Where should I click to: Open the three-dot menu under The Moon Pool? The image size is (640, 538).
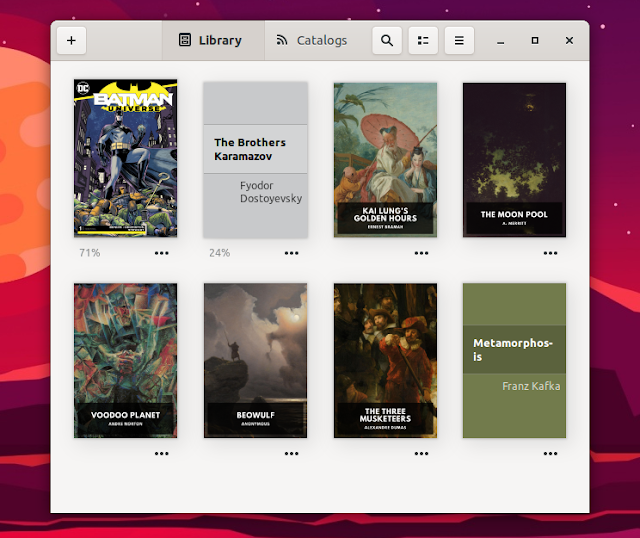tap(550, 253)
